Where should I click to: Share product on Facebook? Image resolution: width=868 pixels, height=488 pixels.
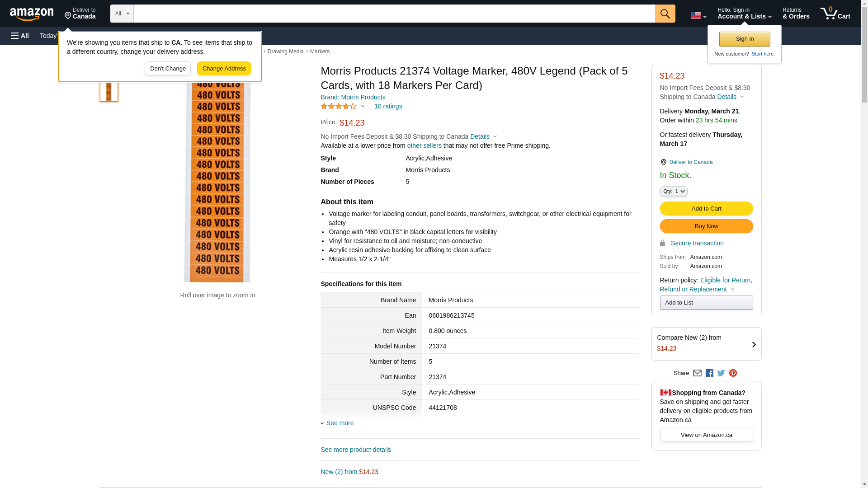point(709,373)
